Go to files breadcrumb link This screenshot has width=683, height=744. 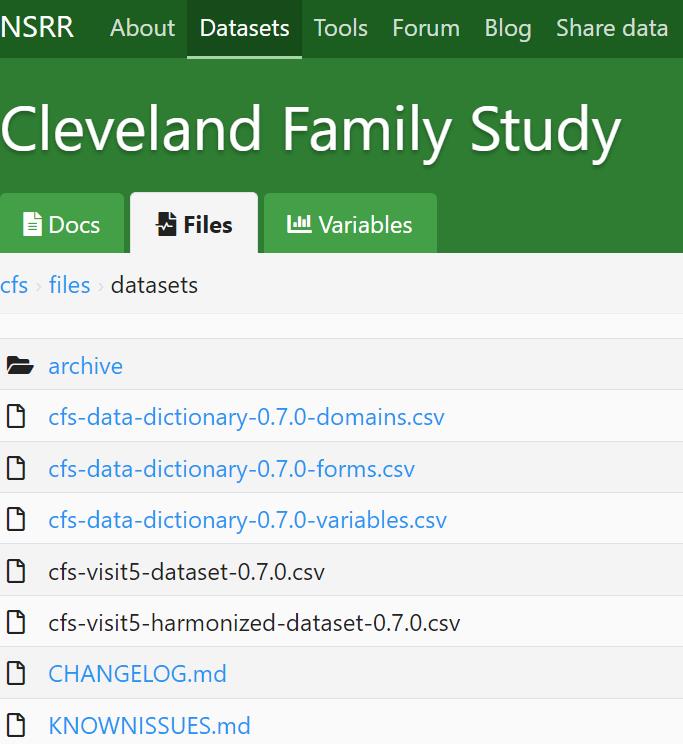click(69, 285)
